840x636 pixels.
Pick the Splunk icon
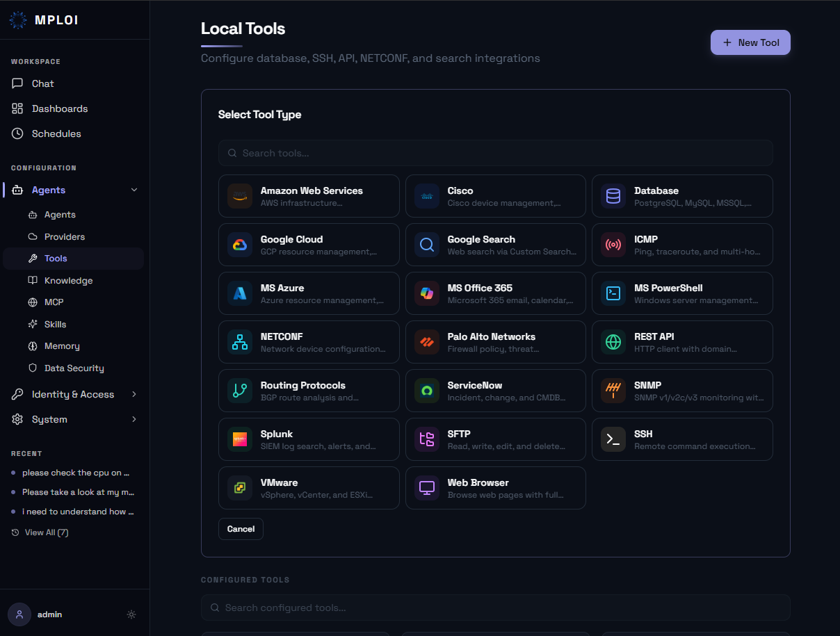[x=240, y=439]
